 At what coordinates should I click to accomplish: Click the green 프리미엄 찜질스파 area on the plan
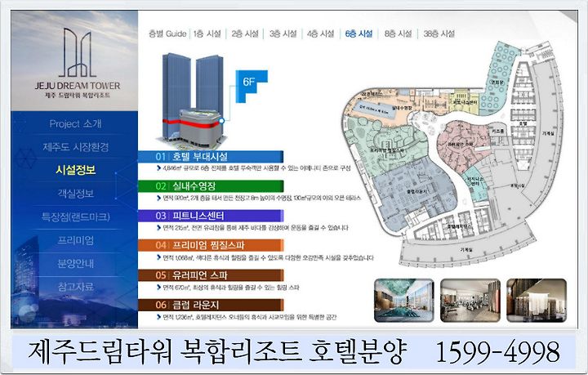coord(386,146)
